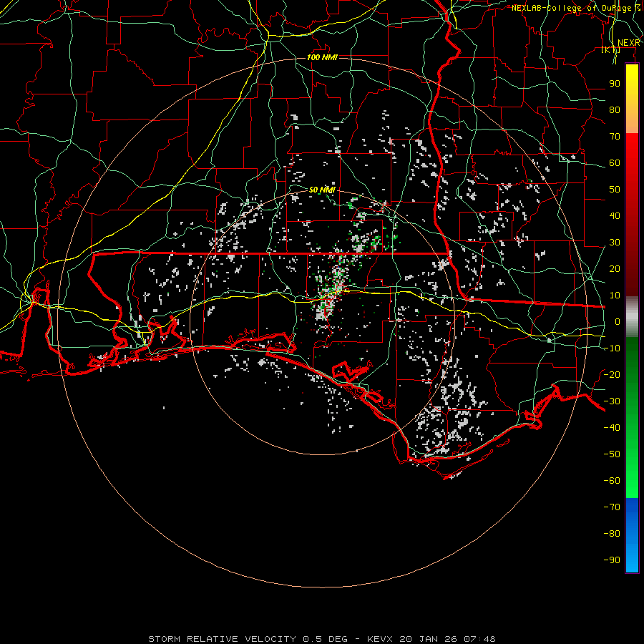
Task: Select the -70 scale value
Action: click(612, 507)
